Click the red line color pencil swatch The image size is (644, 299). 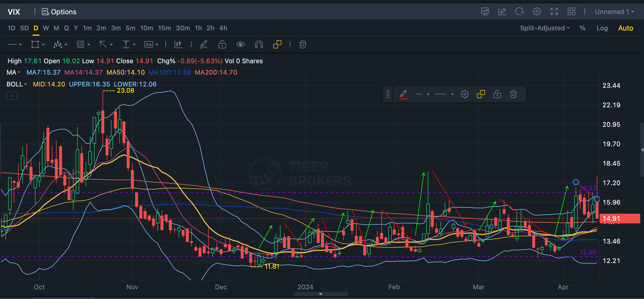pos(403,94)
